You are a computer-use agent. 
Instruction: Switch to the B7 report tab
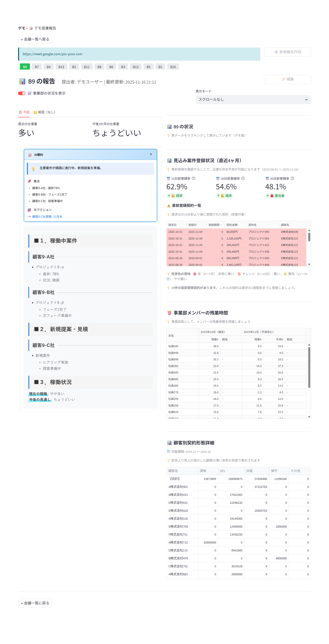click(x=37, y=67)
